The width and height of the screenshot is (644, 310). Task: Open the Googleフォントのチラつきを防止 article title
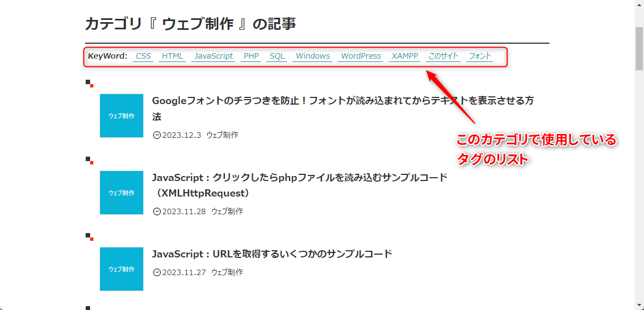(x=343, y=101)
